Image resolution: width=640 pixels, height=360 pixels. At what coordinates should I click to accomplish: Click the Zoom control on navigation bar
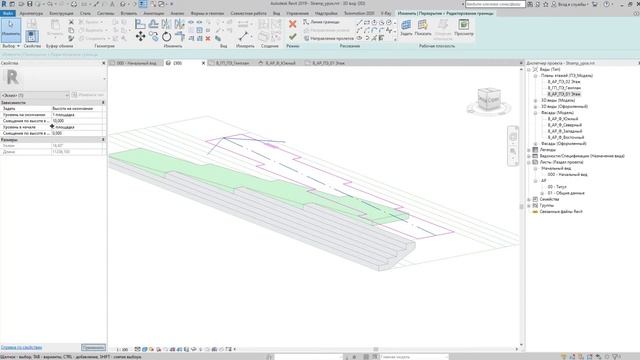coord(513,151)
